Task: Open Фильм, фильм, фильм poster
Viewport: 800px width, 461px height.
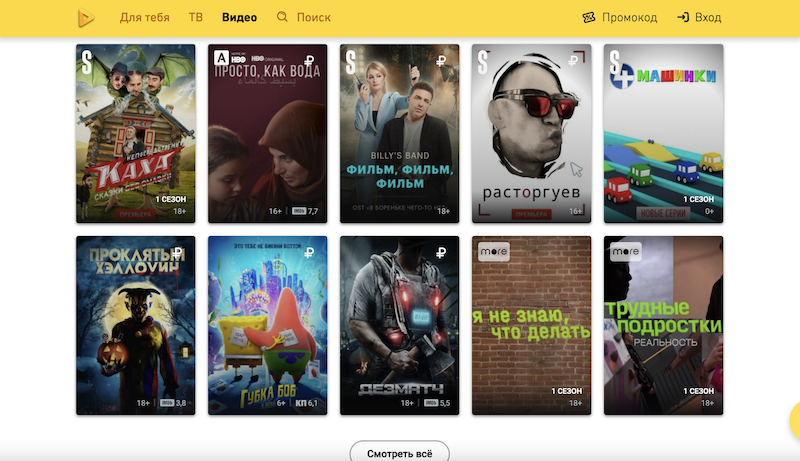Action: click(399, 134)
